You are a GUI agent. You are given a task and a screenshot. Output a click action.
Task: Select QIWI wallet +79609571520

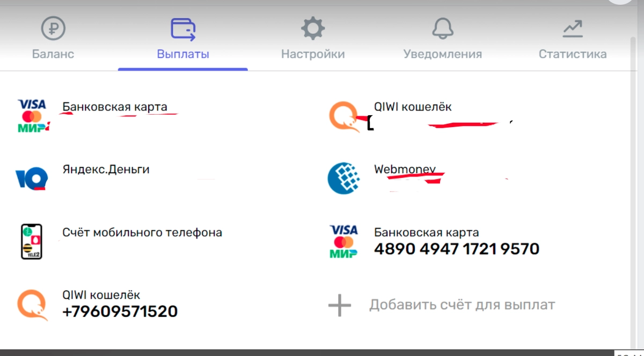click(120, 311)
